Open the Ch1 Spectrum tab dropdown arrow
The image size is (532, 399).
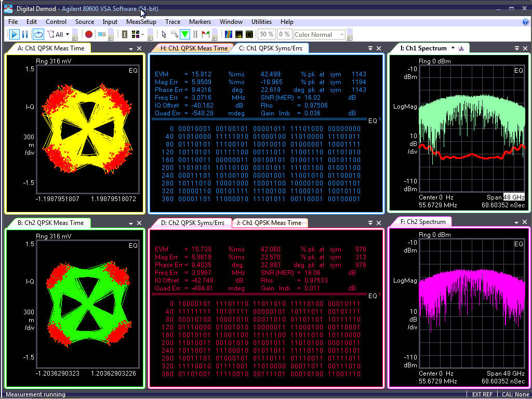pos(453,48)
